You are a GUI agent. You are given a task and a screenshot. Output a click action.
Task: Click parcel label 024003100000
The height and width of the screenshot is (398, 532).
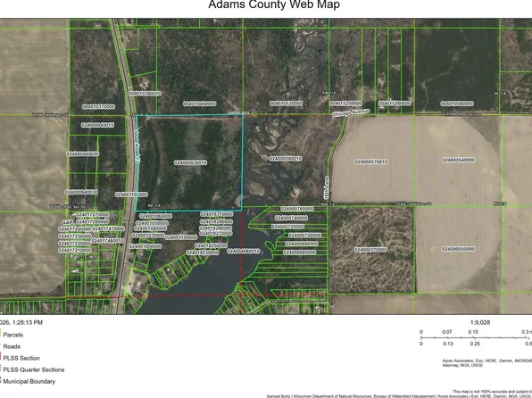(x=131, y=195)
